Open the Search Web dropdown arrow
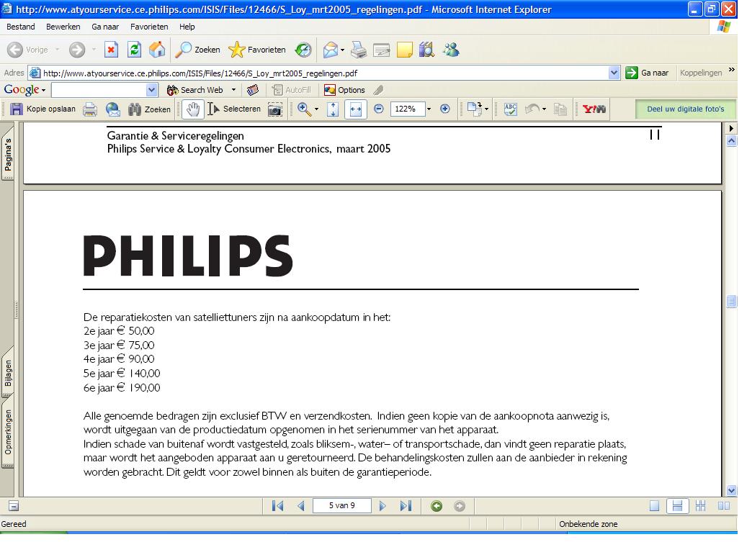747x560 pixels. (233, 89)
